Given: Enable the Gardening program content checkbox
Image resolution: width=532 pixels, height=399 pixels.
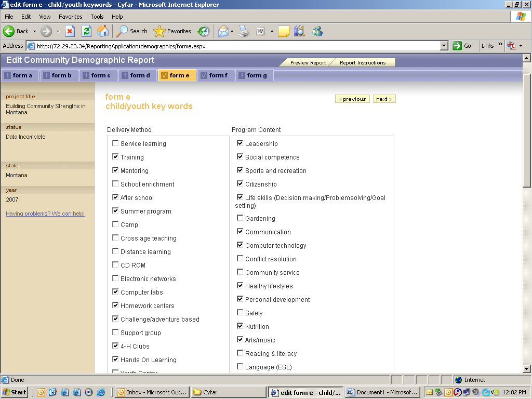Looking at the screenshot, I should [240, 218].
